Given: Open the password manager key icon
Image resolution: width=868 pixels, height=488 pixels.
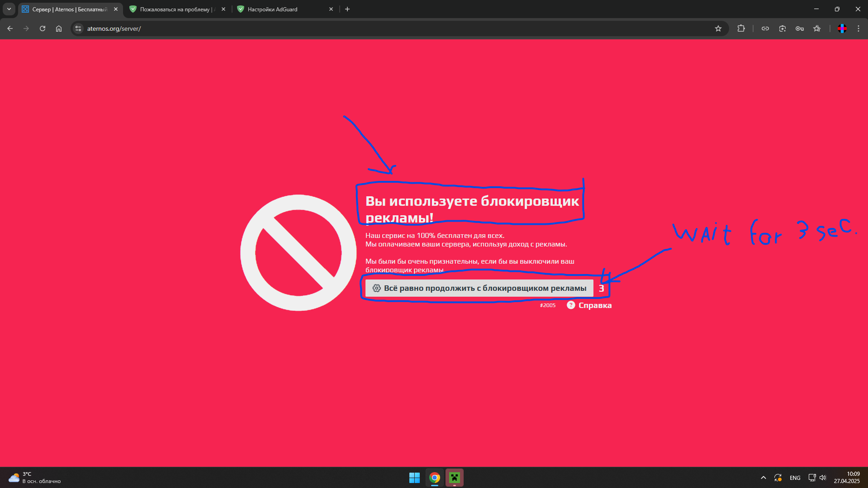Looking at the screenshot, I should tap(800, 28).
